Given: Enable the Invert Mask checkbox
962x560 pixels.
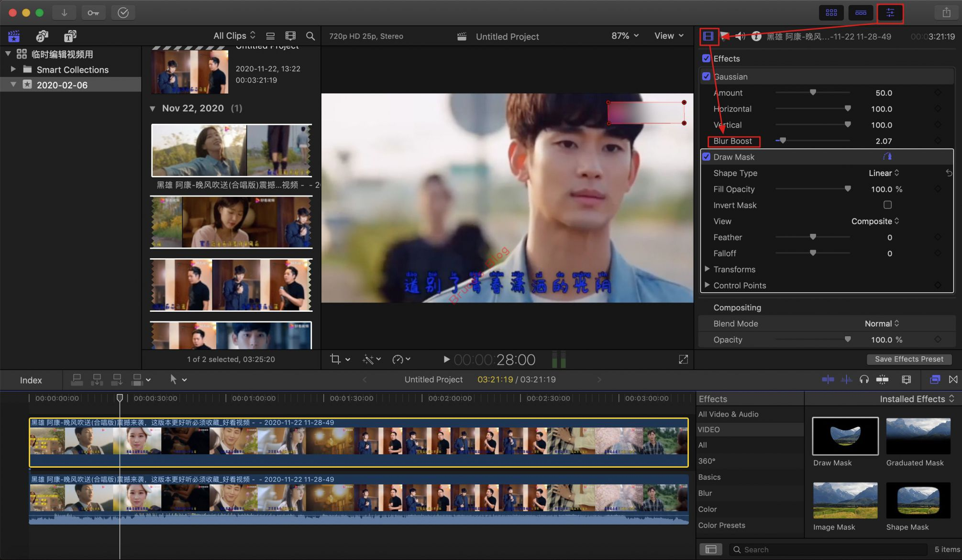Looking at the screenshot, I should tap(887, 205).
